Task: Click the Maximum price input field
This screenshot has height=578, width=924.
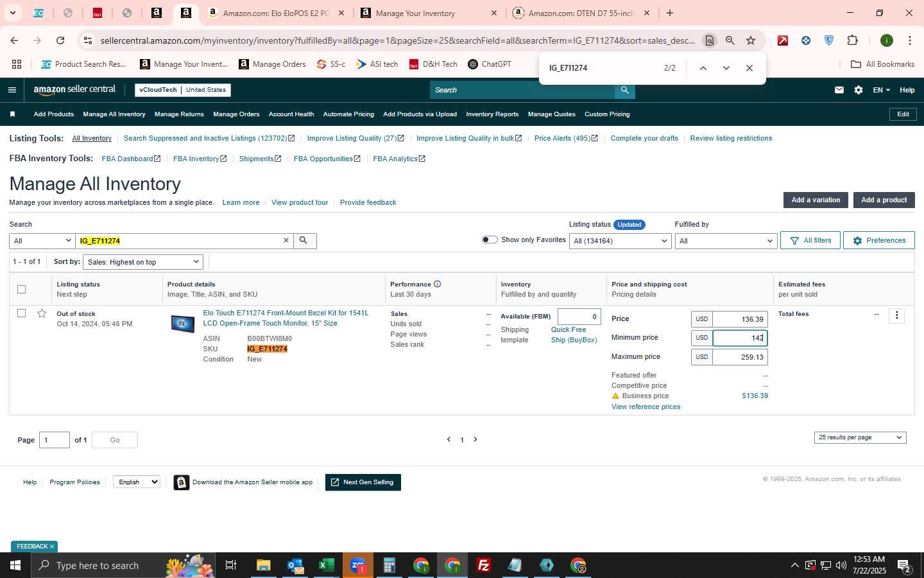Action: tap(740, 357)
